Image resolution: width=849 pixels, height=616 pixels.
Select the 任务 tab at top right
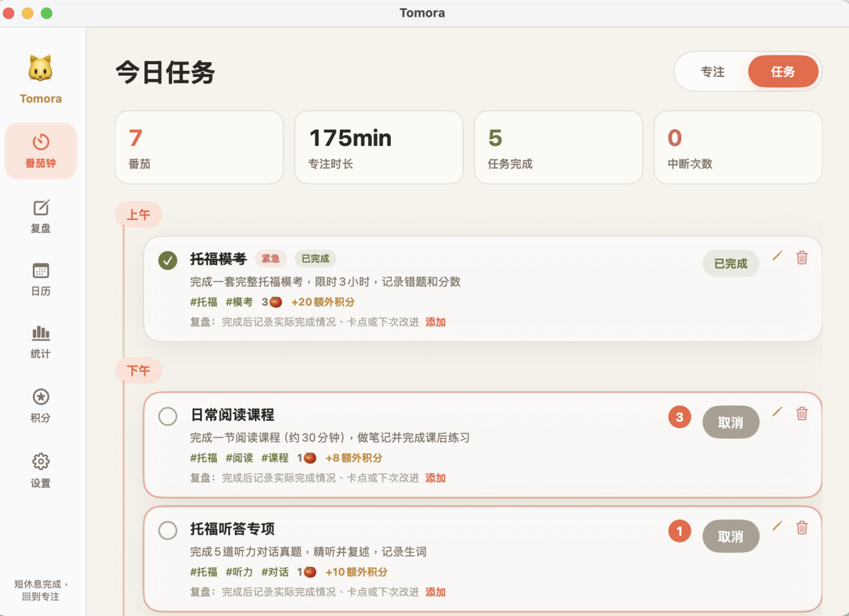[783, 72]
